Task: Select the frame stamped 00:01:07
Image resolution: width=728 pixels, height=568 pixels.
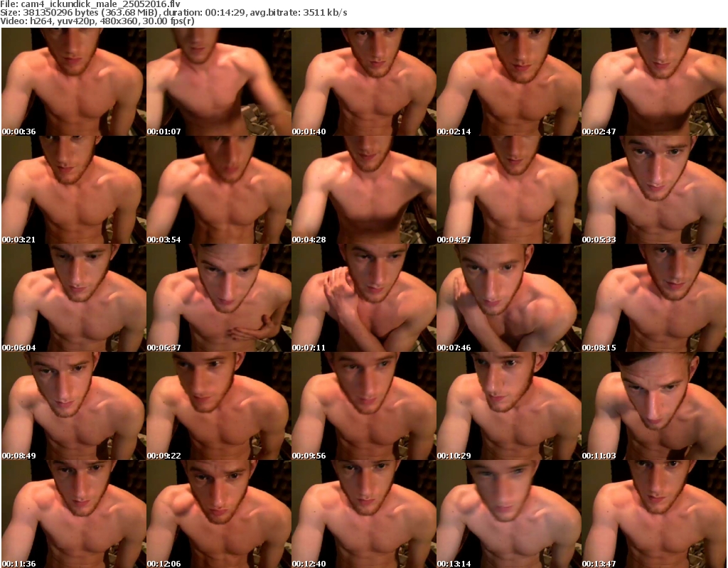Action: click(219, 82)
